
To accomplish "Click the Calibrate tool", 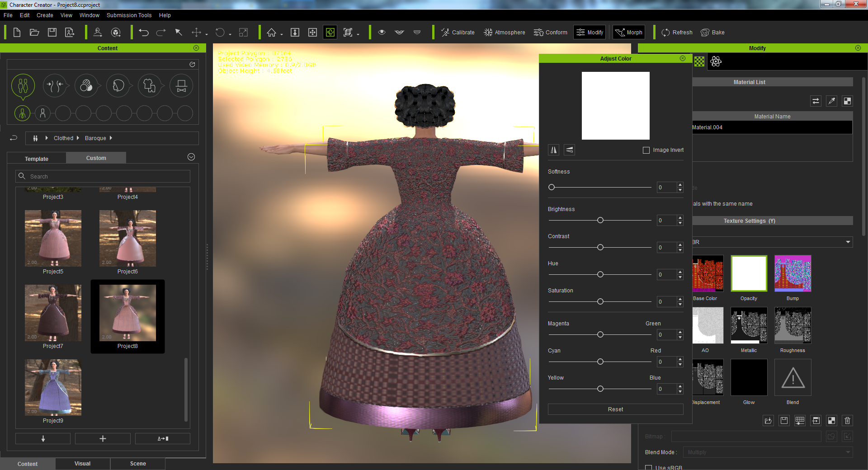I will point(458,33).
